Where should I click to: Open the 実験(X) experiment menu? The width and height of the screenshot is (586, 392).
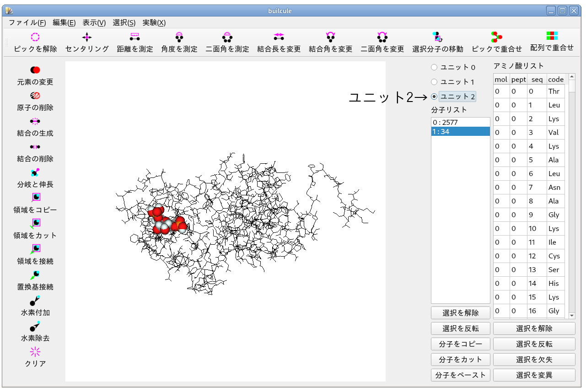154,23
